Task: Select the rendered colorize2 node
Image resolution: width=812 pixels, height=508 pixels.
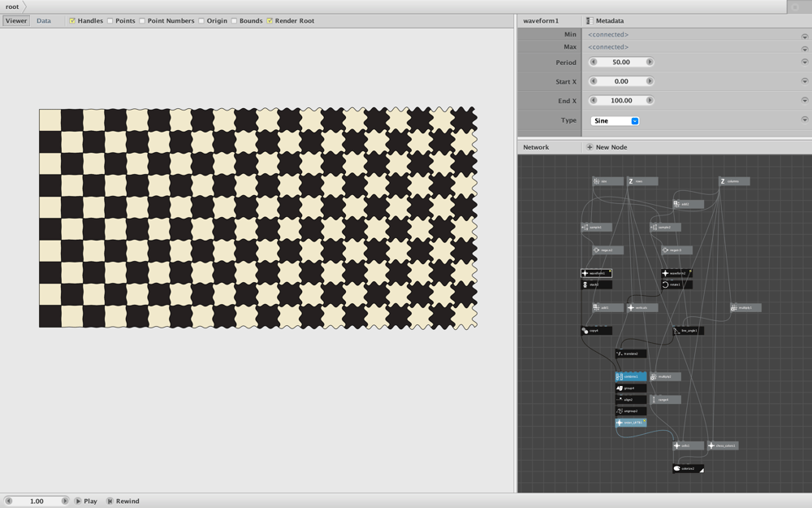Action: (x=688, y=469)
